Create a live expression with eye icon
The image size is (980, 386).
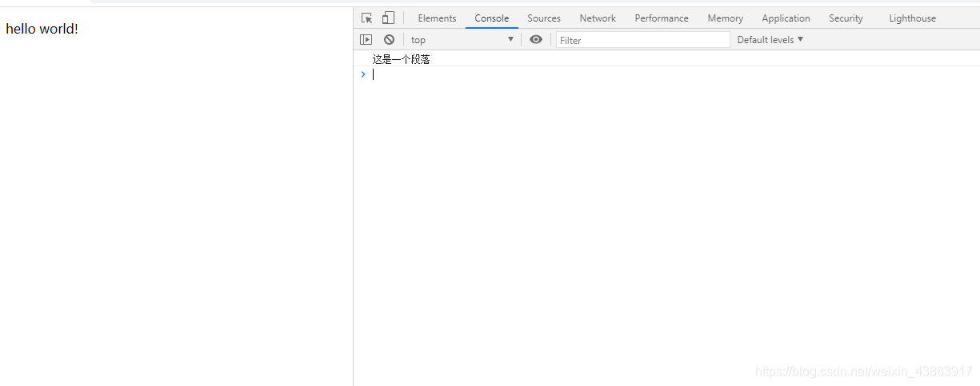click(x=536, y=39)
